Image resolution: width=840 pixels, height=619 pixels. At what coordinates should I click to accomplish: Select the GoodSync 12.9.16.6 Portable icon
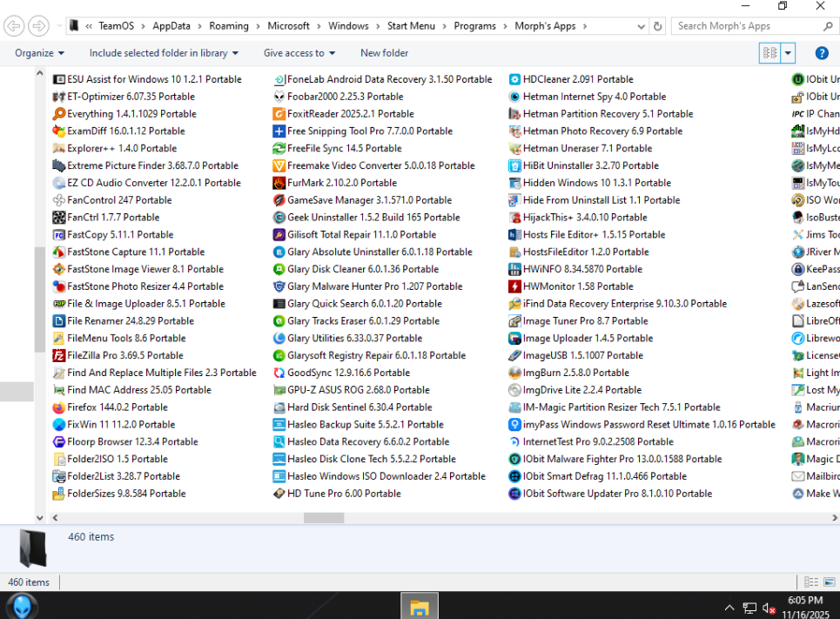click(279, 373)
